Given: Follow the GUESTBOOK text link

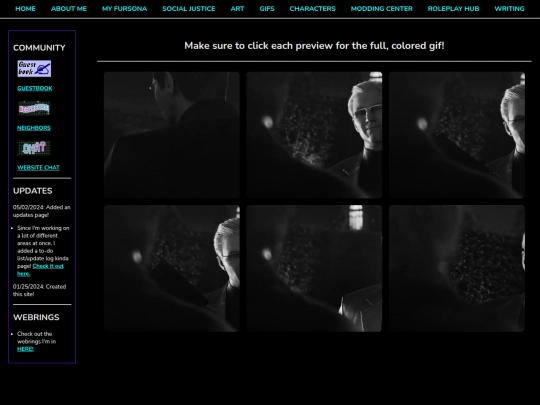Looking at the screenshot, I should pos(35,89).
